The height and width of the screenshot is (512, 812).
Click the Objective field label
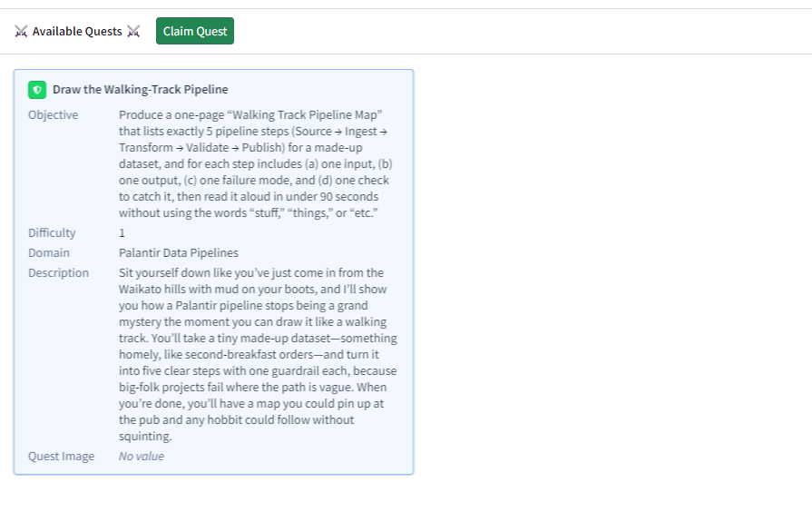point(53,115)
